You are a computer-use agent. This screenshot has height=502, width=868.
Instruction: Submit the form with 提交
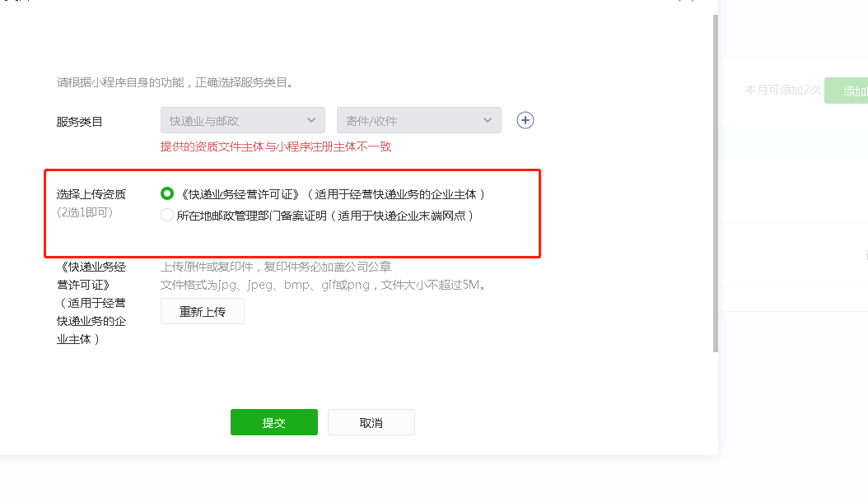274,422
